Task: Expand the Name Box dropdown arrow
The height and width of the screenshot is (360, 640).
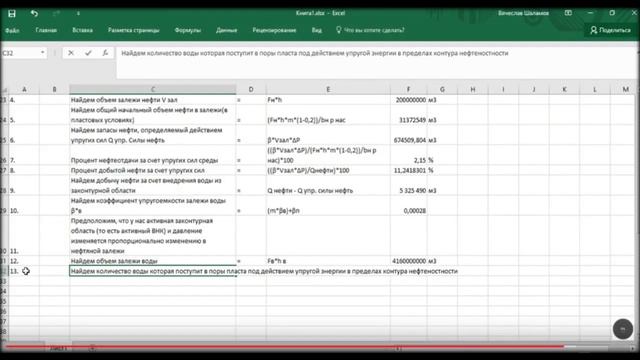Action: pyautogui.click(x=42, y=53)
